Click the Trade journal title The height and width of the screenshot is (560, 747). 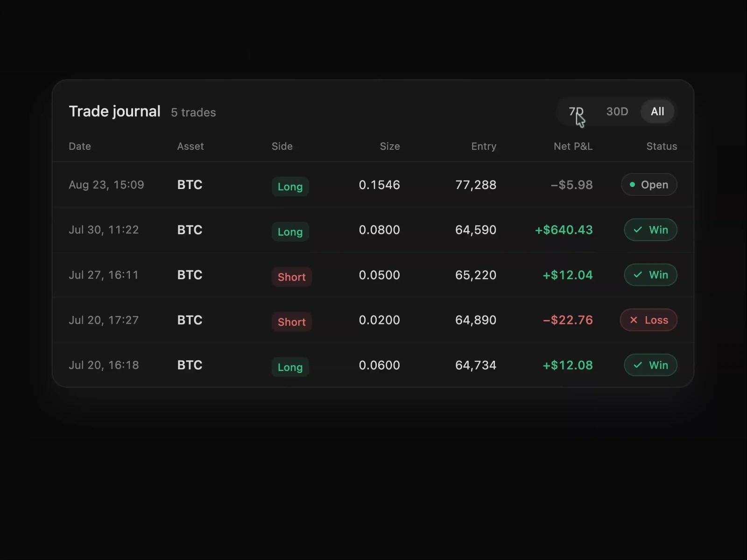point(115,111)
